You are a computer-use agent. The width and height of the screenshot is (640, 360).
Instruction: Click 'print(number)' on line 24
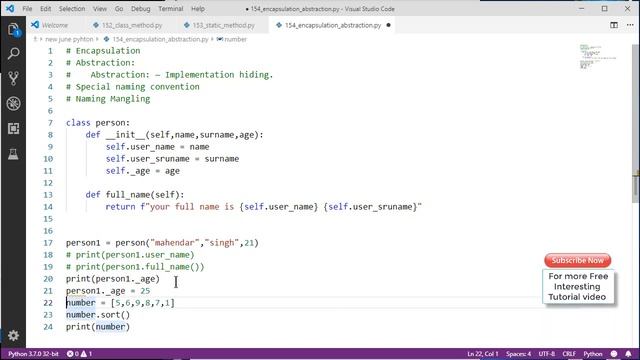98,327
